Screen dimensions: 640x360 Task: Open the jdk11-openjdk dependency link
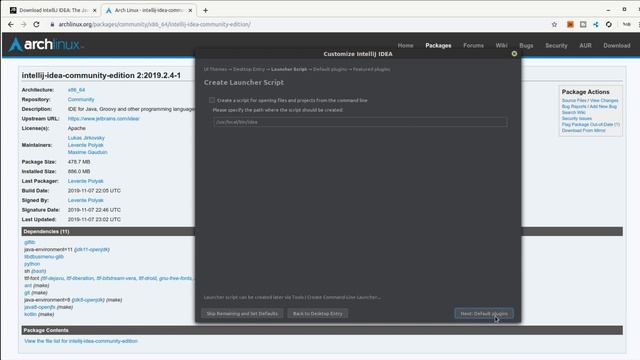pyautogui.click(x=92, y=249)
